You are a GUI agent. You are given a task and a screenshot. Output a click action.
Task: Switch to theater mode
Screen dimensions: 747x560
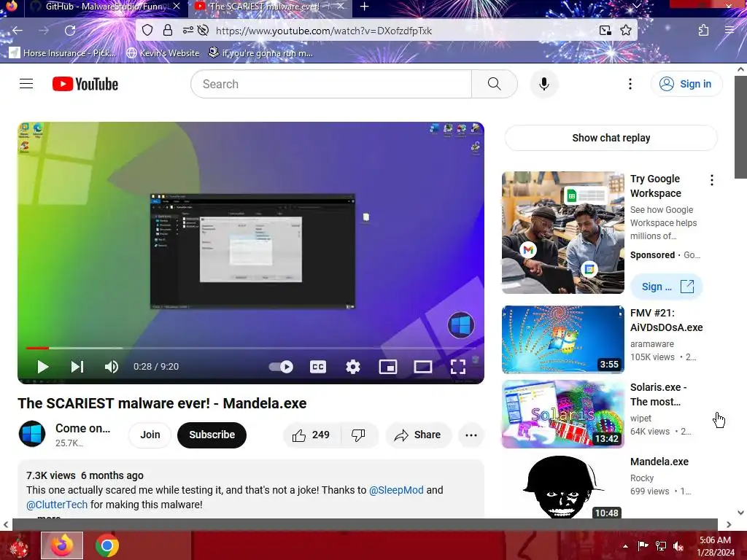(423, 367)
